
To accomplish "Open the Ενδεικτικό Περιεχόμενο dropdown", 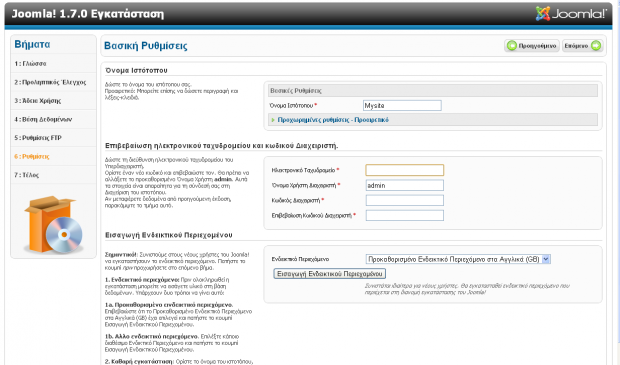I will tap(458, 259).
